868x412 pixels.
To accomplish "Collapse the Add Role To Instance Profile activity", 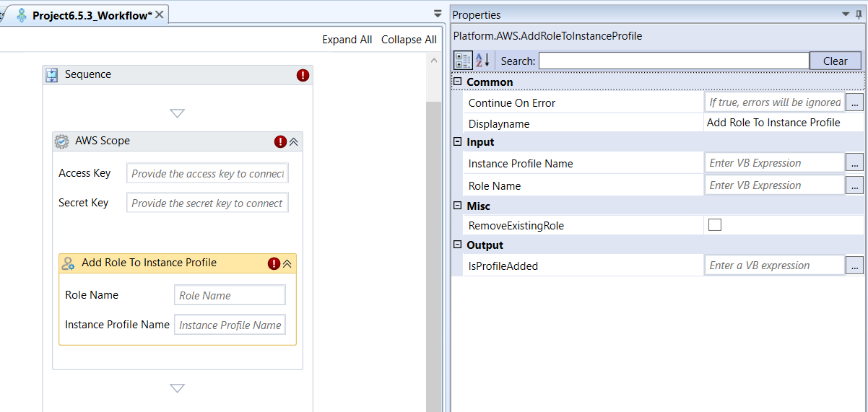I will 287,264.
